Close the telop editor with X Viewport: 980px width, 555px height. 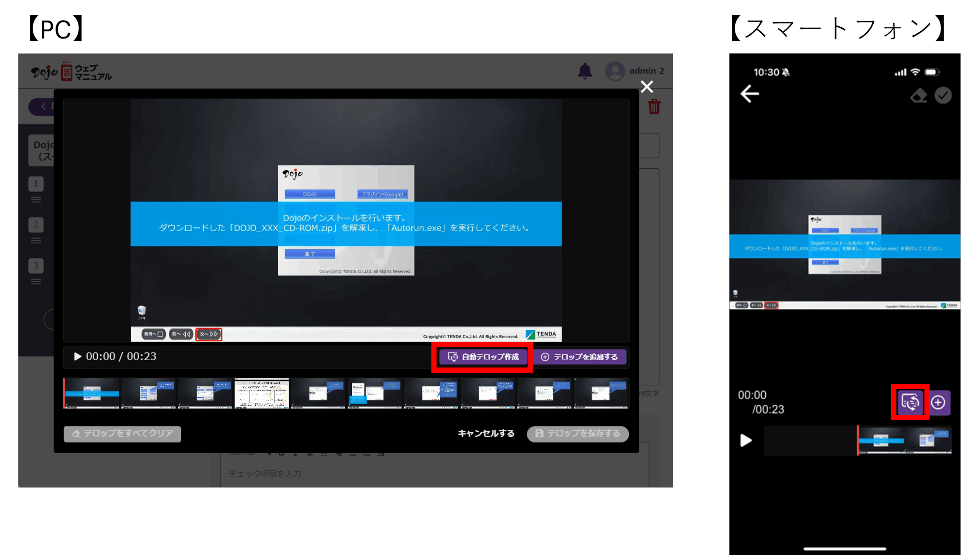[x=647, y=87]
